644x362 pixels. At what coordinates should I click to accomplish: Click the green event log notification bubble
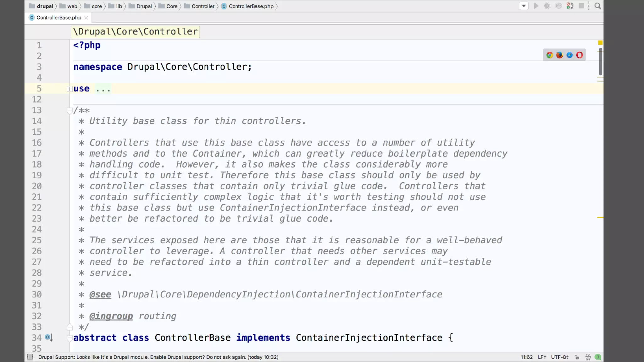[x=598, y=357]
